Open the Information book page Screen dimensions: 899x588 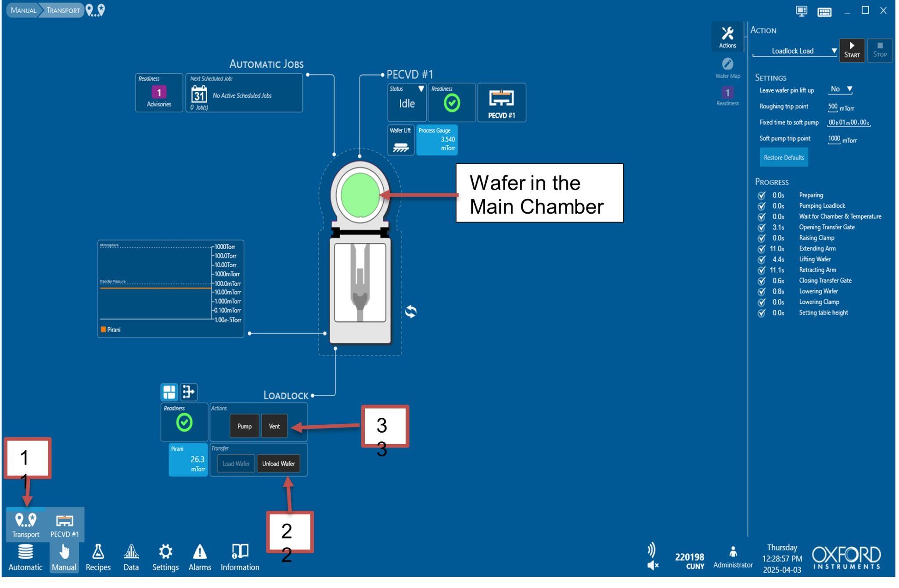click(240, 558)
